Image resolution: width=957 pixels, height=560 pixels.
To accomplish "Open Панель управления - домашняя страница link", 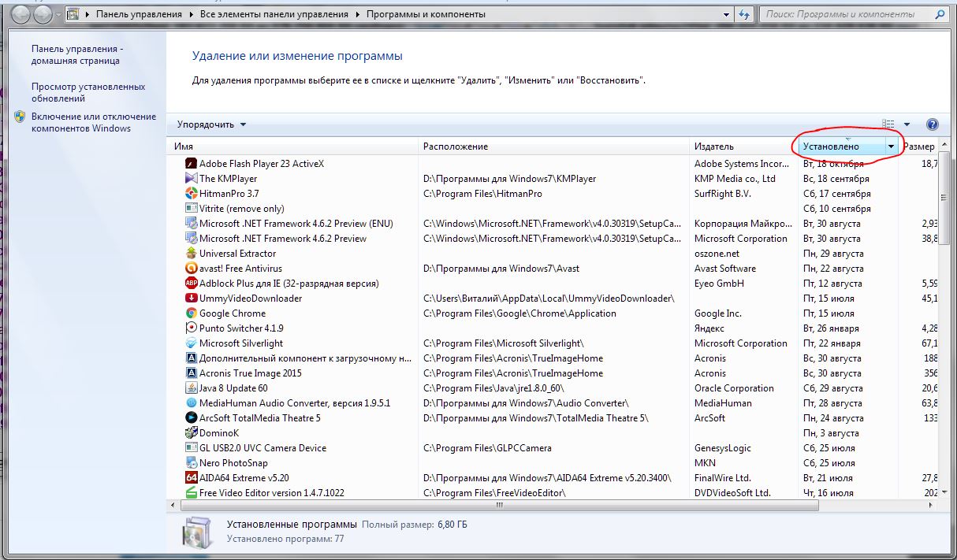I will click(77, 54).
